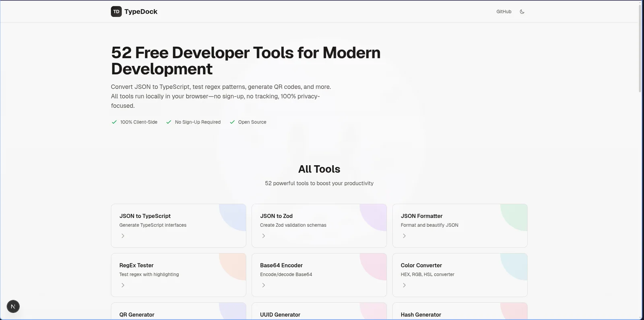The image size is (644, 320).
Task: Open the GitHub link
Action: (x=504, y=12)
